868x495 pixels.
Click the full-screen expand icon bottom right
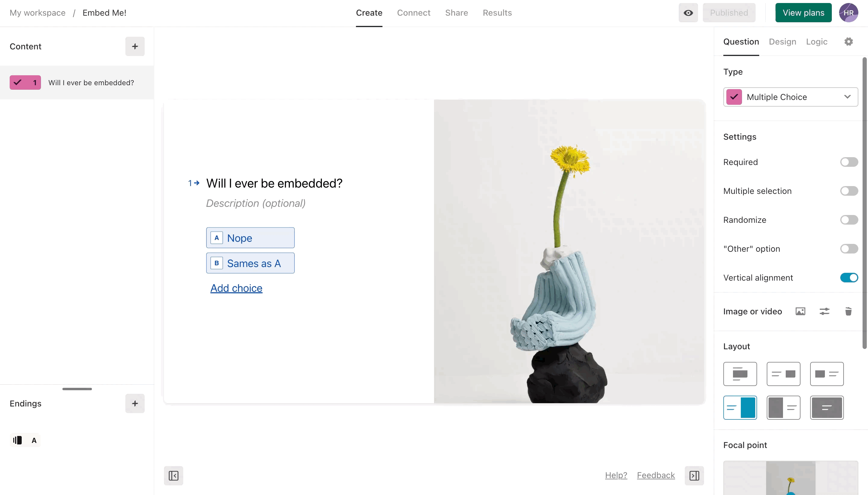[x=694, y=475]
